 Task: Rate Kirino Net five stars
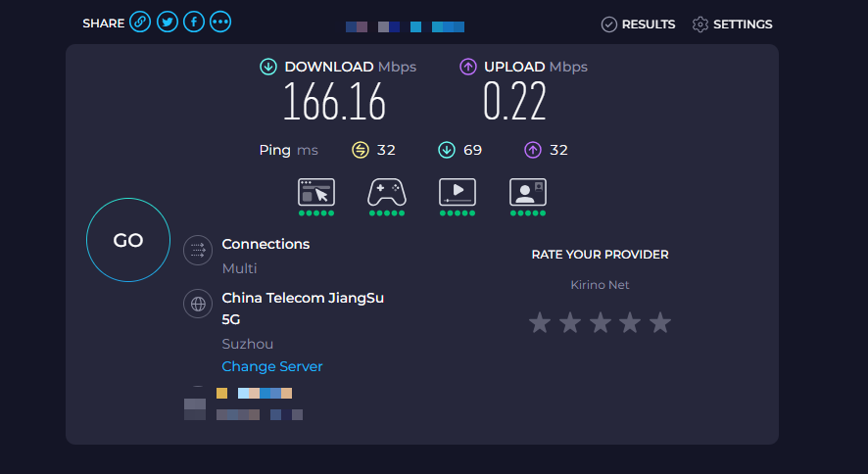tap(660, 322)
